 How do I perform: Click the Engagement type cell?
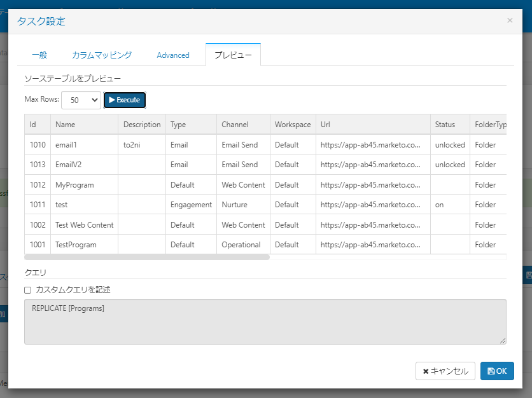[x=191, y=205]
